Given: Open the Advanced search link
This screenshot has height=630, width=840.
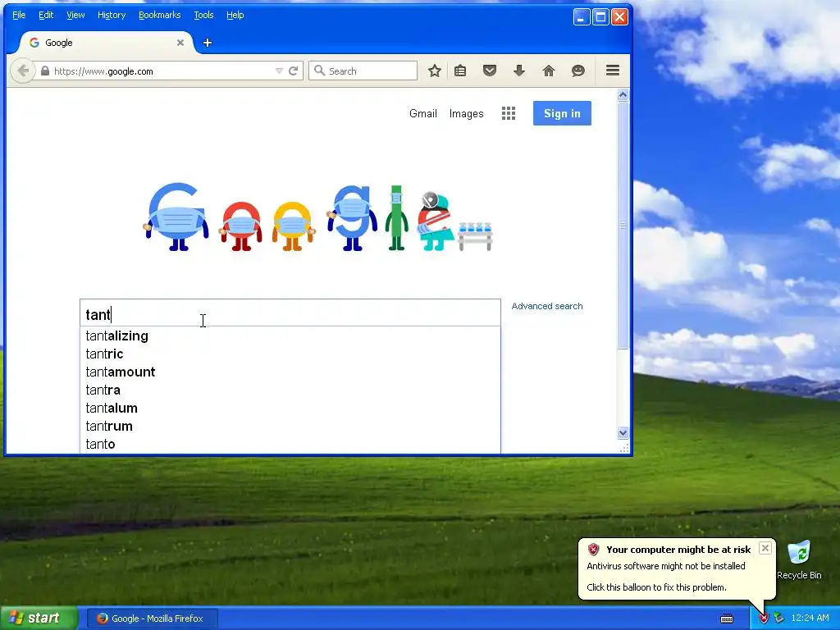Looking at the screenshot, I should coord(547,306).
